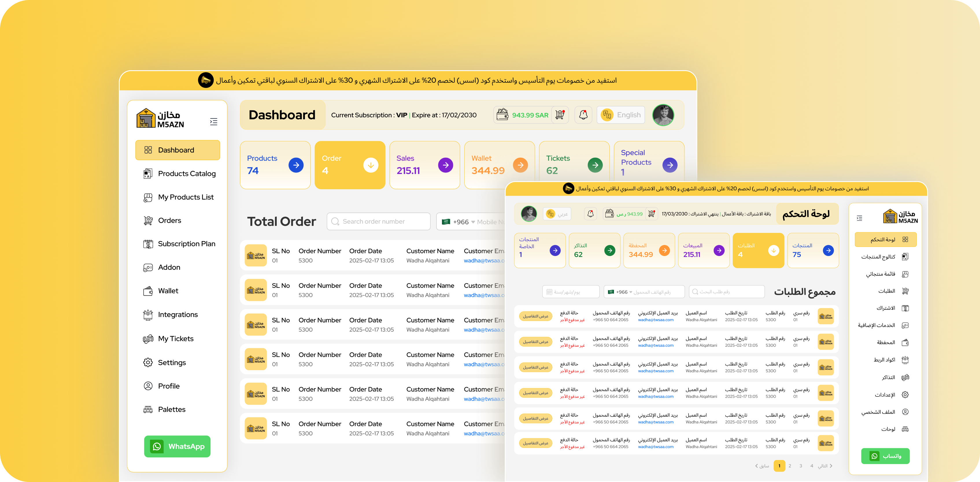Viewport: 980px width, 482px height.
Task: Click the purple arrow on Sales card
Action: 445,165
